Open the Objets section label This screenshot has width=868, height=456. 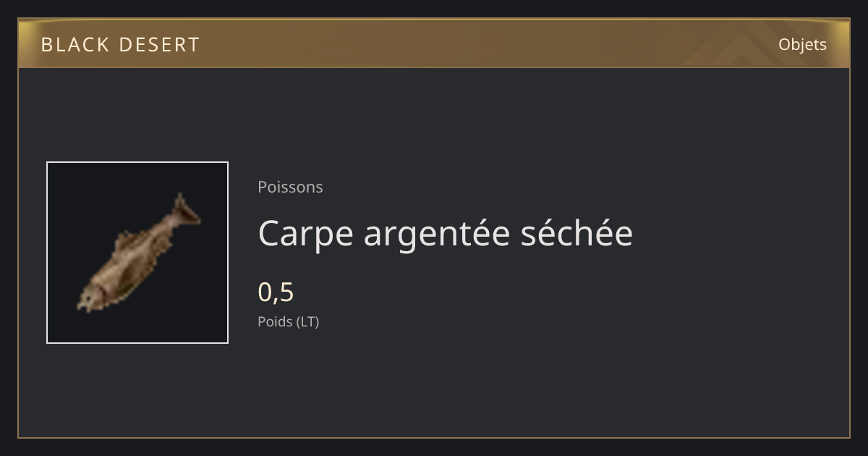tap(802, 44)
